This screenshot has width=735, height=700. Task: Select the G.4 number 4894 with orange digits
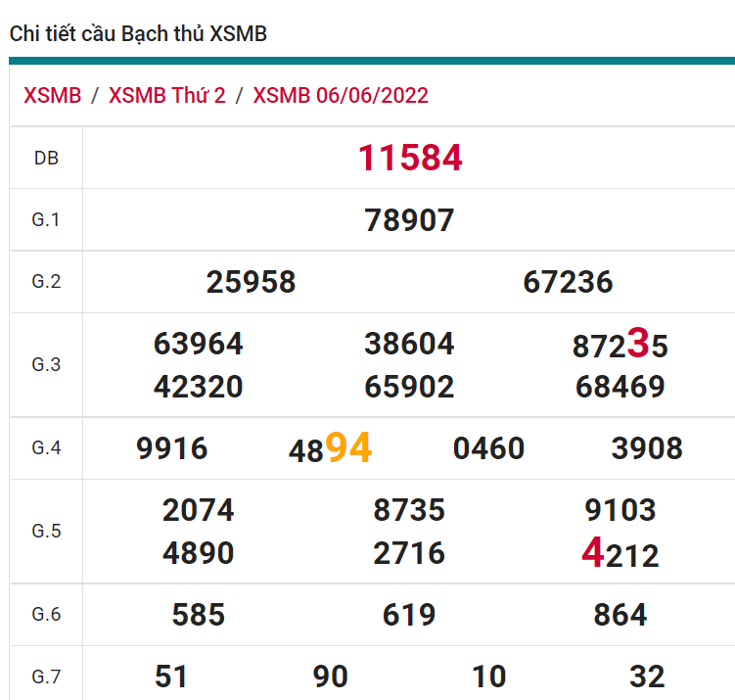[x=330, y=448]
